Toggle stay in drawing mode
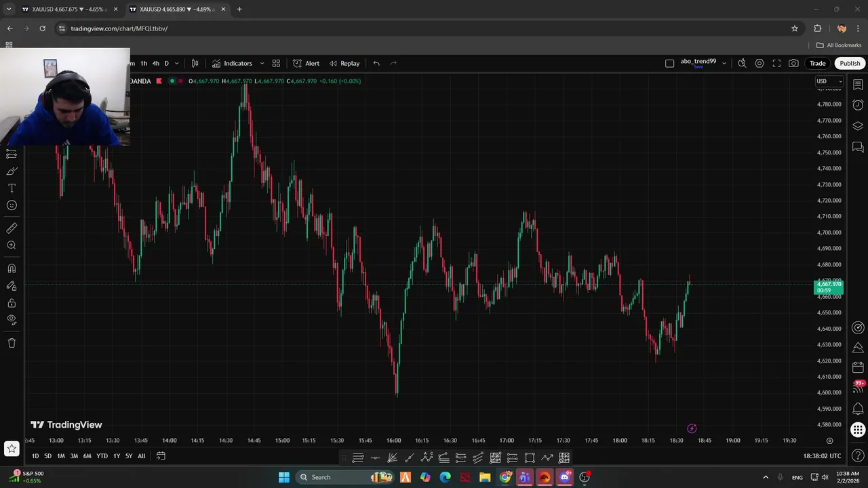The image size is (868, 488). [12, 286]
